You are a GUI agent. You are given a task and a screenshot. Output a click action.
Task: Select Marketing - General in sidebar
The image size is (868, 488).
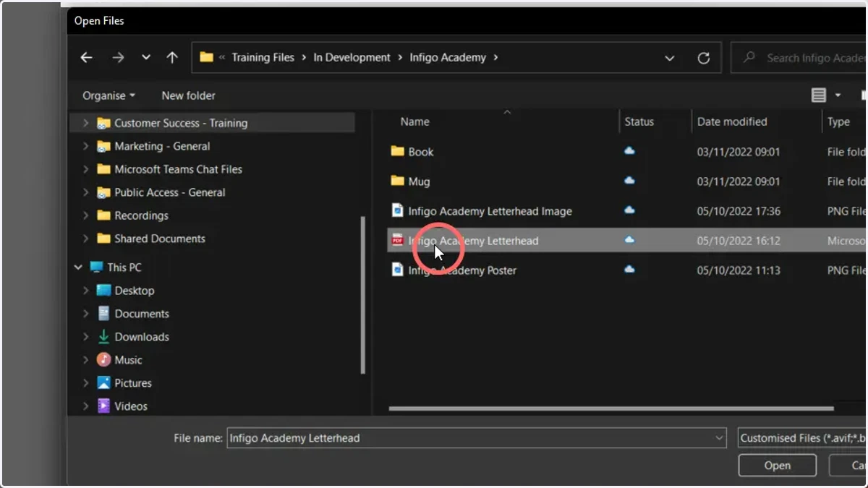[162, 146]
